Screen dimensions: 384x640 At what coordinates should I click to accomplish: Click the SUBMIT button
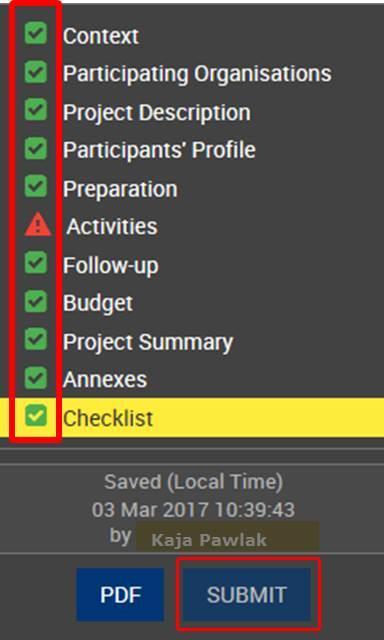(x=246, y=595)
